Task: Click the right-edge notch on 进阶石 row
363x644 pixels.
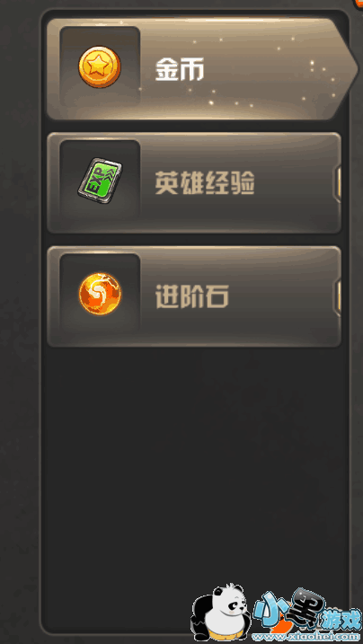Action: 339,298
